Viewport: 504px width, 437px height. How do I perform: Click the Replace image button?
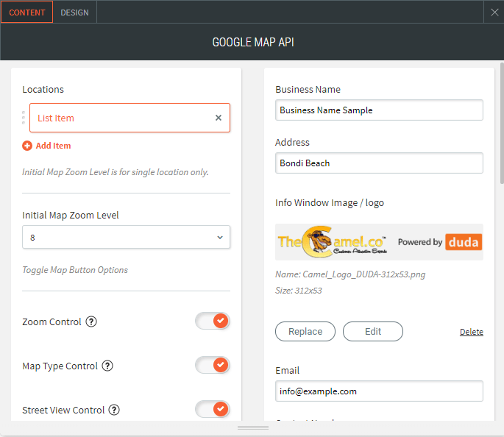pyautogui.click(x=305, y=332)
